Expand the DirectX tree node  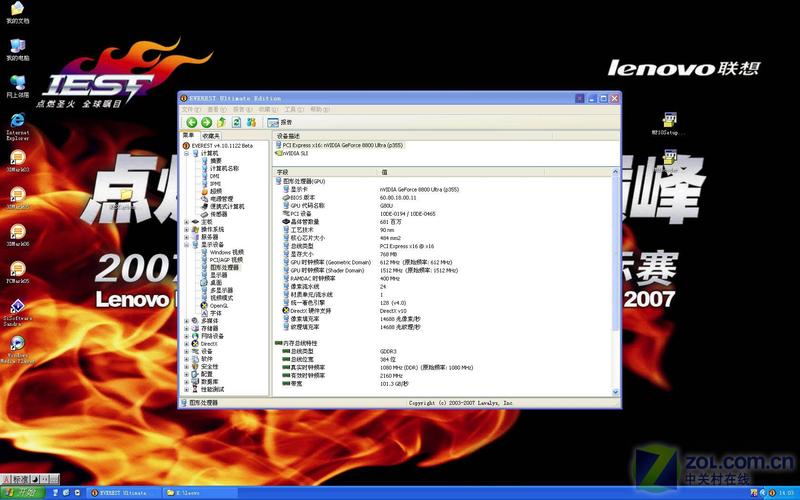click(x=187, y=344)
